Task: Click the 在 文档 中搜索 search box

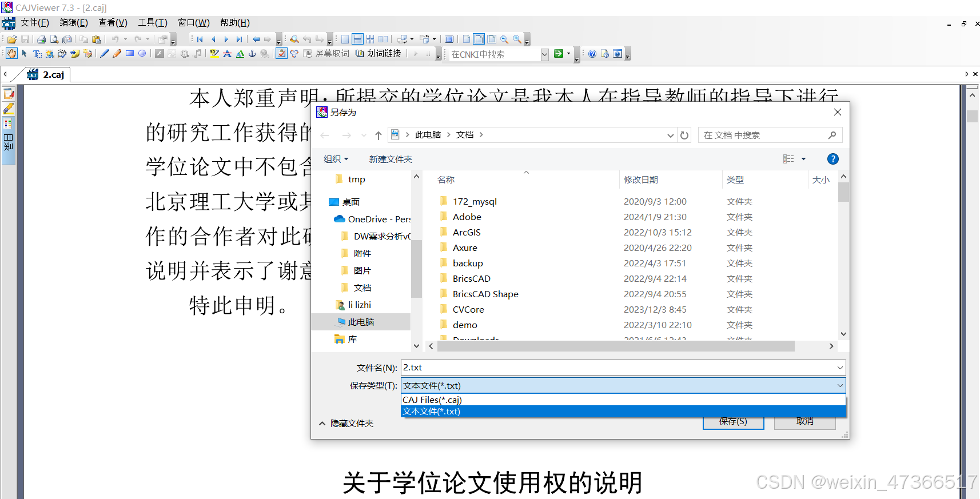Action: 770,135
